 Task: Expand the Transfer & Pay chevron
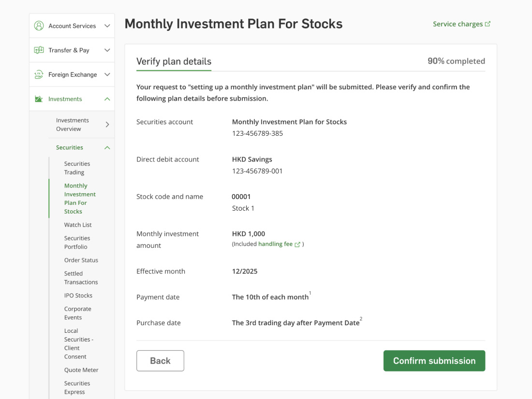tap(107, 50)
